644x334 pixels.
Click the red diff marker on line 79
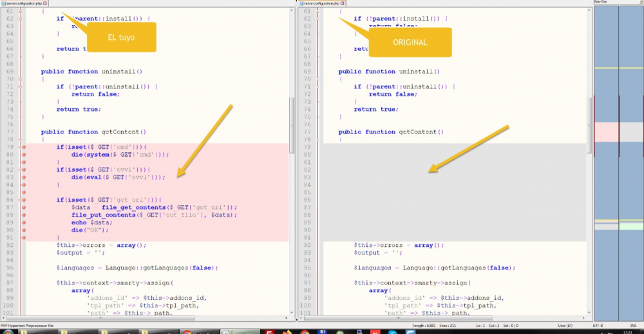click(24, 147)
